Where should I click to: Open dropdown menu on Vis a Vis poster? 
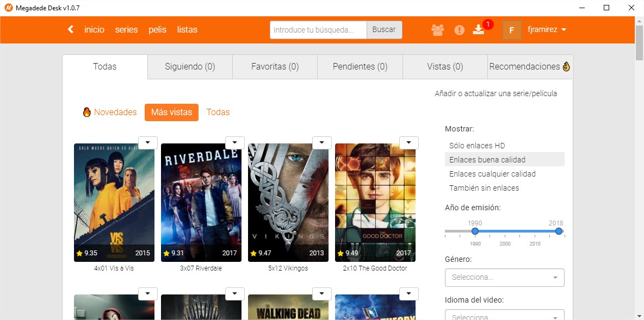click(x=148, y=143)
